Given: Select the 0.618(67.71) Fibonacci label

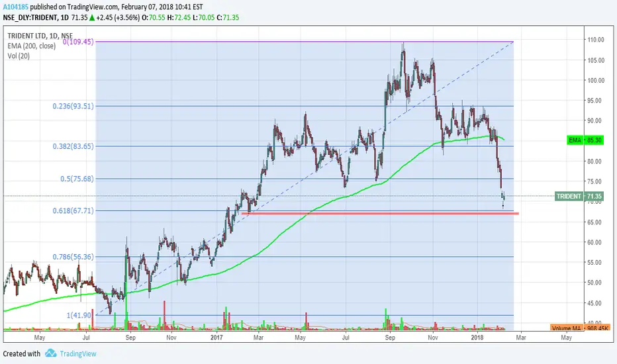Looking at the screenshot, I should pos(73,210).
